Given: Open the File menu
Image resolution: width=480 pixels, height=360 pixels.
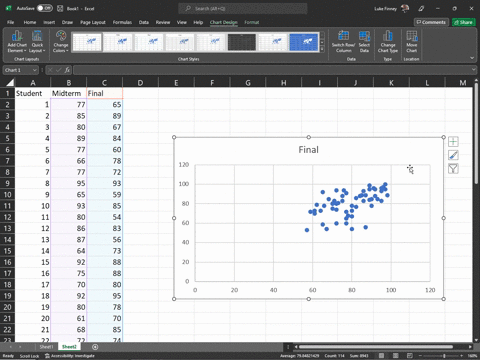Looking at the screenshot, I should coord(11,22).
